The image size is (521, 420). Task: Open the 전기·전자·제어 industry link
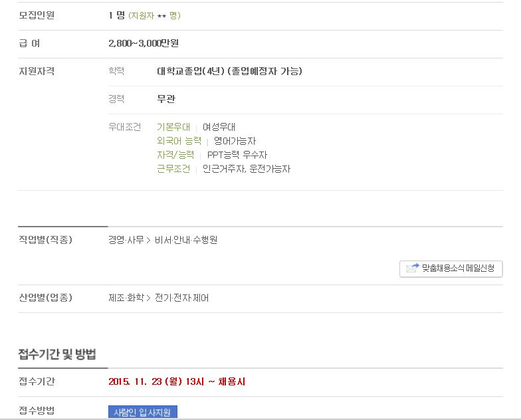[x=182, y=298]
